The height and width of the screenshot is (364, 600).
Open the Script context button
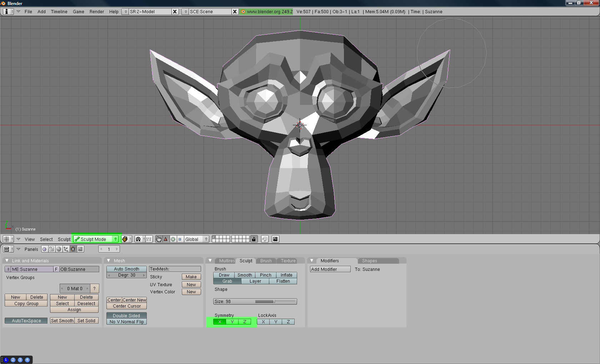[x=52, y=249]
